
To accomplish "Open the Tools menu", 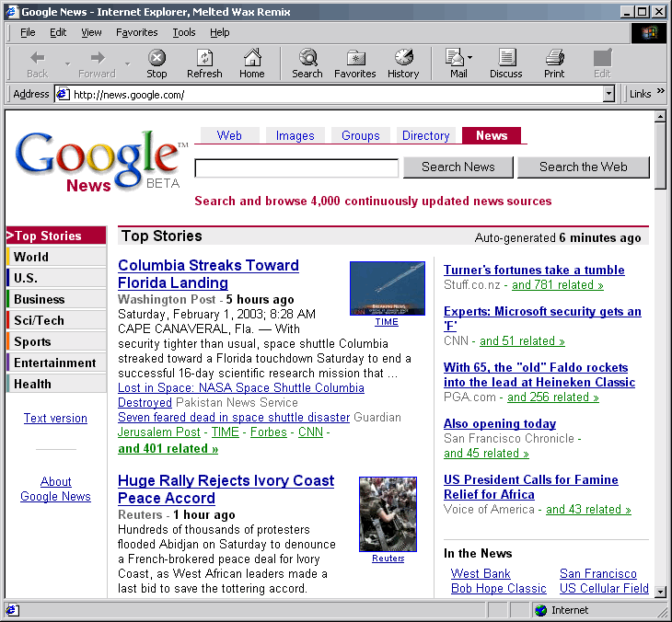I will pyautogui.click(x=184, y=32).
